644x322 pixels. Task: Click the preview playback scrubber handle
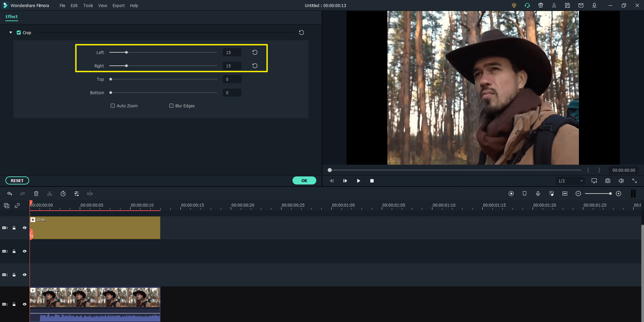[330, 170]
